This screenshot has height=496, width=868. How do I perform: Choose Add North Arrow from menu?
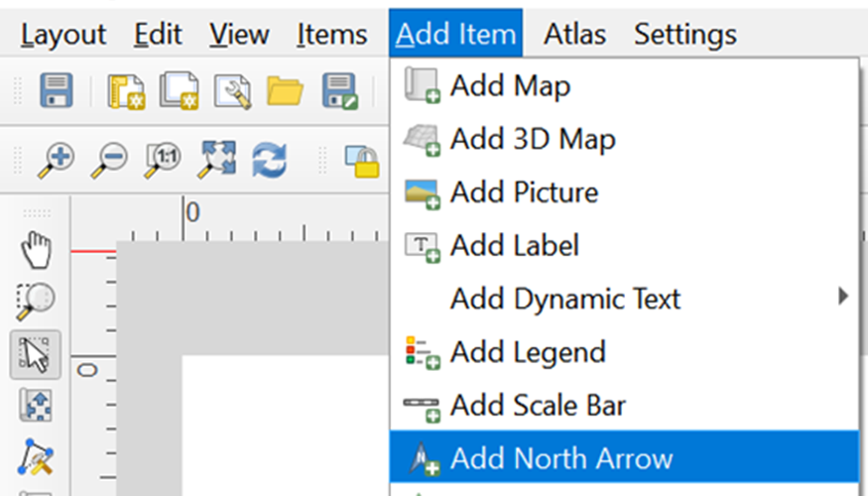pos(560,458)
